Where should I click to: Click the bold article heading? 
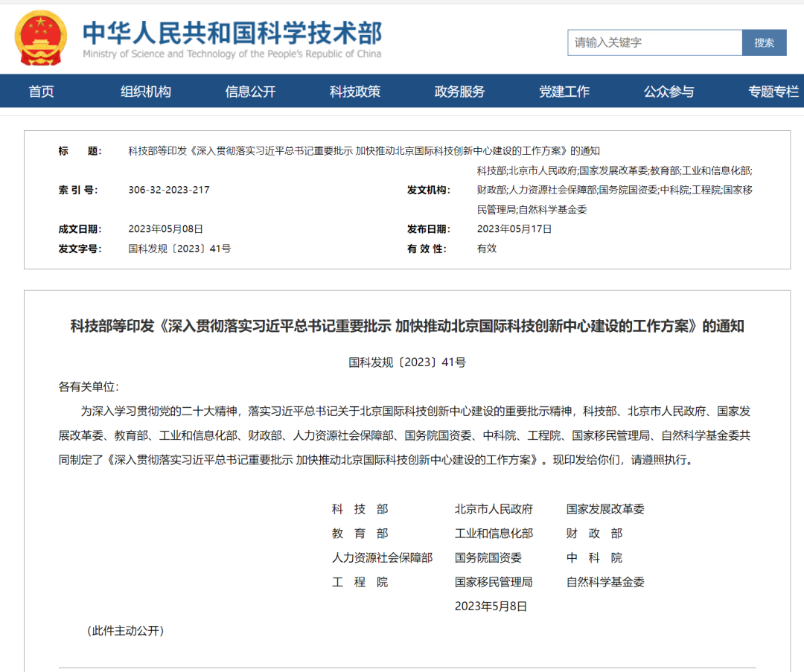pyautogui.click(x=407, y=326)
